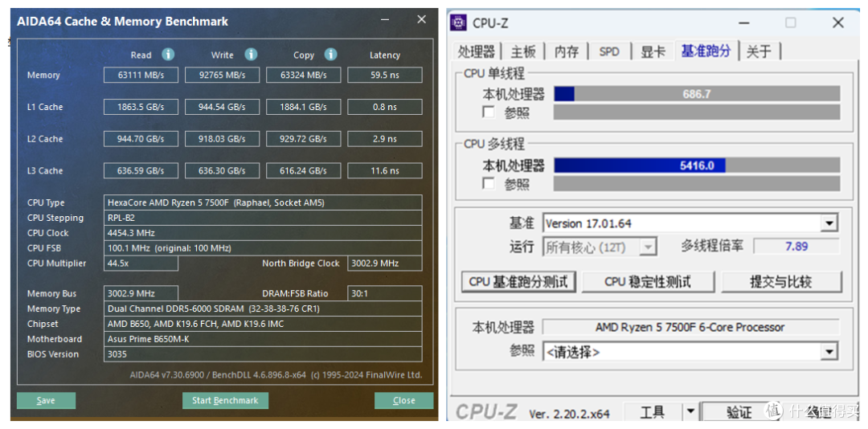868x429 pixels.
Task: Click the North Bridge Clock 3002.9 MHz field
Action: [385, 264]
